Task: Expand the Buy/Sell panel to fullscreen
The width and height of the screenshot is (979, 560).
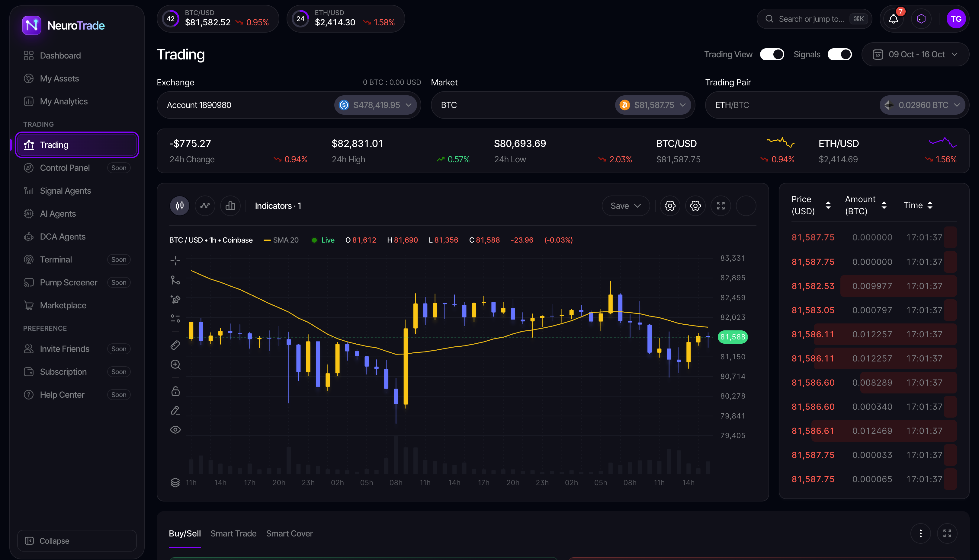Action: pos(947,533)
